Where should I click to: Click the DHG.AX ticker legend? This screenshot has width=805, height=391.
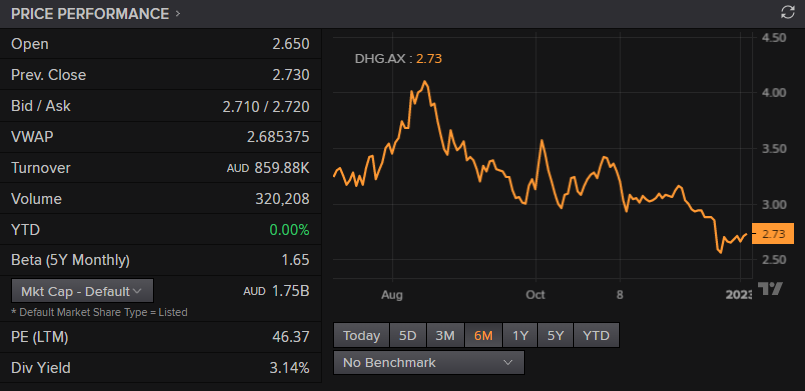[398, 58]
